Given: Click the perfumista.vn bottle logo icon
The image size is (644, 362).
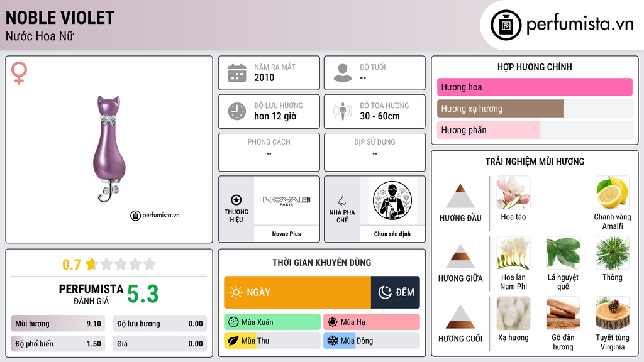Looking at the screenshot, I should 506,25.
